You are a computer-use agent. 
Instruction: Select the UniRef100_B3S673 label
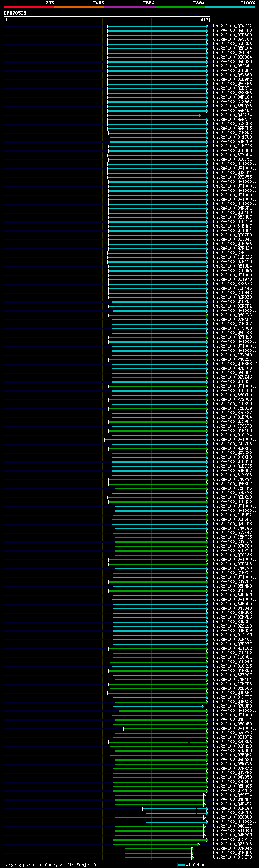point(232,284)
